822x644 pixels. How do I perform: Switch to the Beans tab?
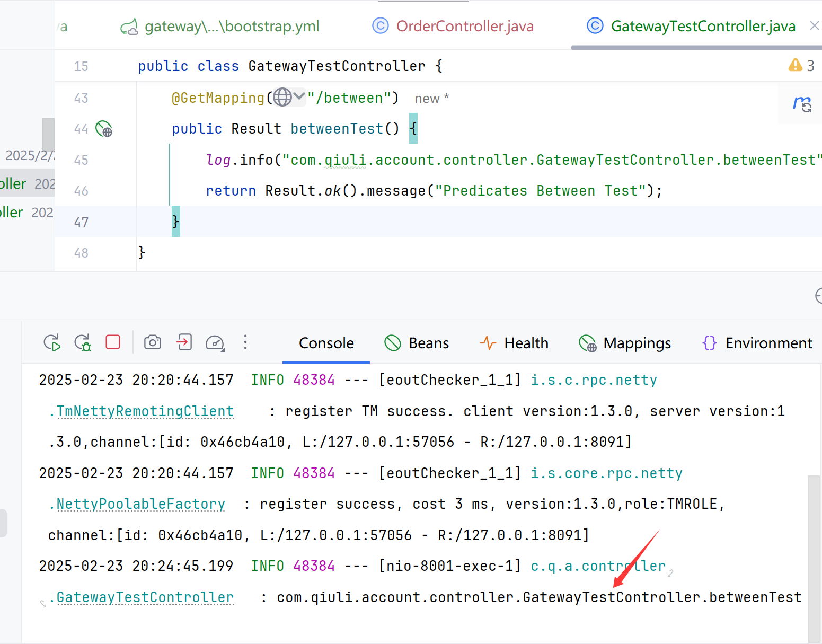coord(417,343)
